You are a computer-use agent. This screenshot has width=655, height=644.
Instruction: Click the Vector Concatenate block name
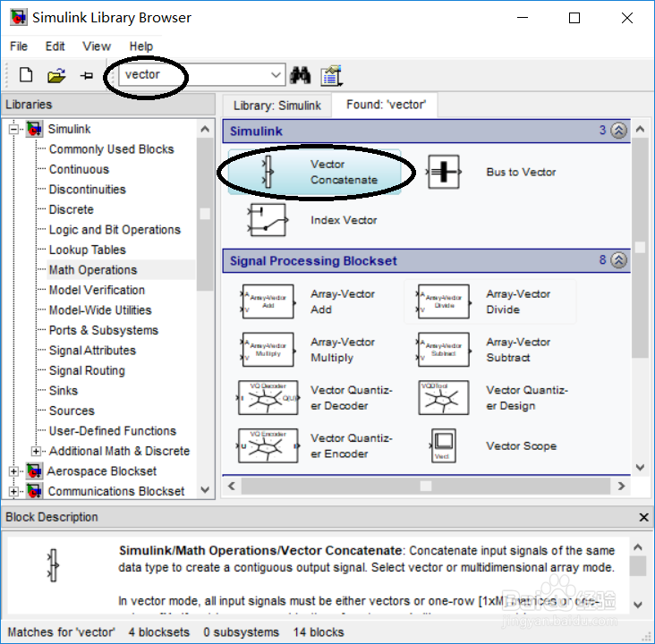click(x=344, y=172)
